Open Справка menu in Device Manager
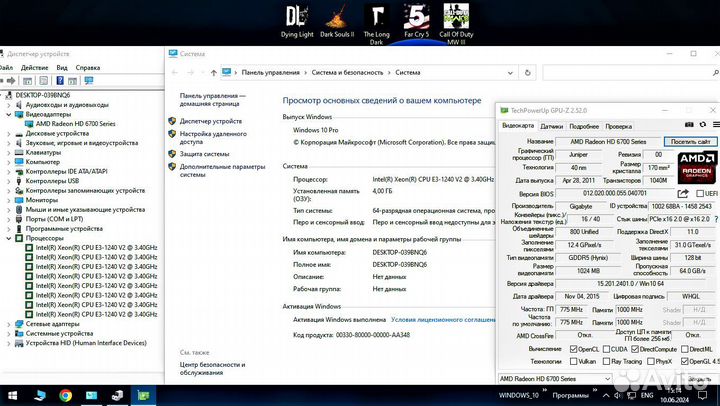The image size is (720, 406). (88, 68)
